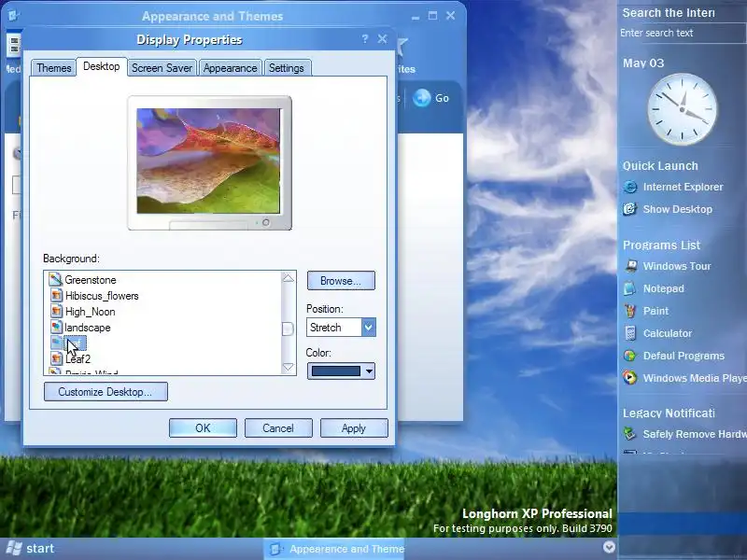This screenshot has height=560, width=747.
Task: Click the sidebar analog clock
Action: (x=682, y=109)
